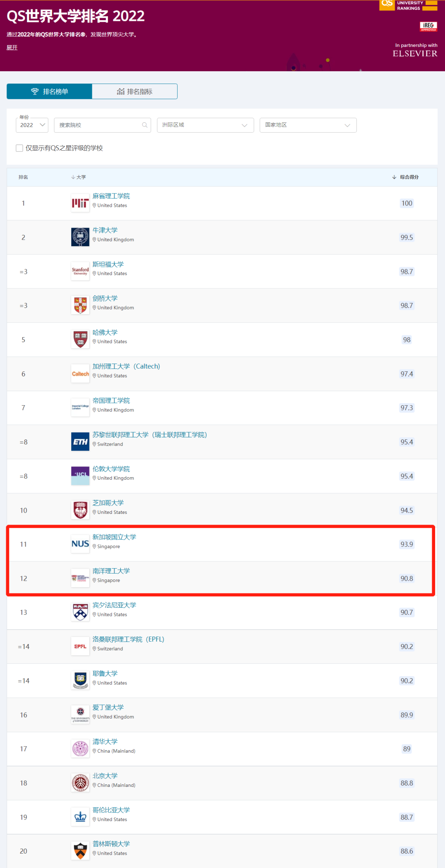Click the UCL logo icon
The image size is (445, 868).
coord(80,476)
